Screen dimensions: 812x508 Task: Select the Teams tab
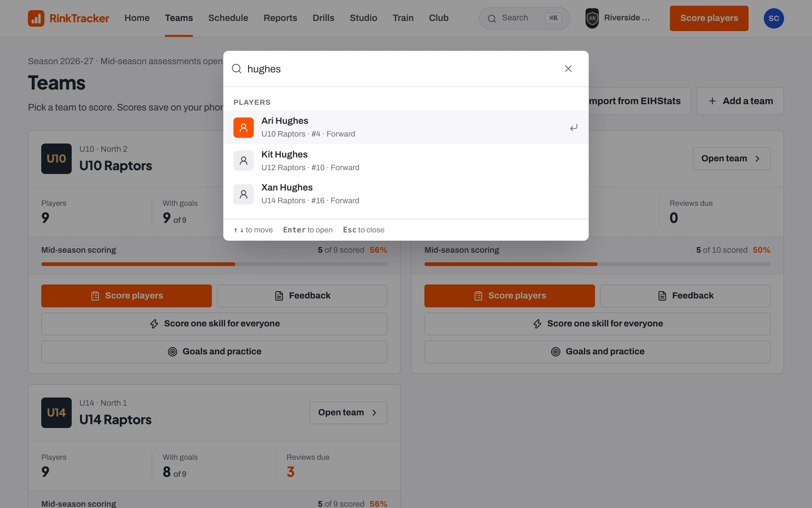pyautogui.click(x=179, y=18)
